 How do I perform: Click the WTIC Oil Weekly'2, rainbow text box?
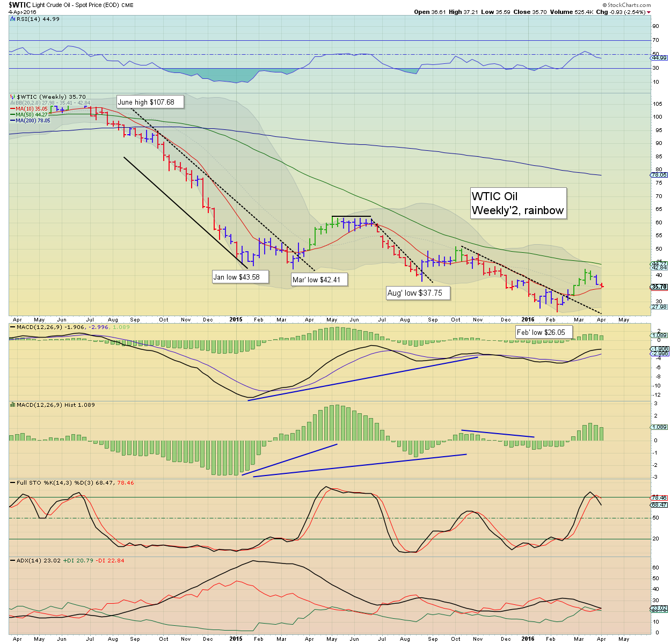518,203
